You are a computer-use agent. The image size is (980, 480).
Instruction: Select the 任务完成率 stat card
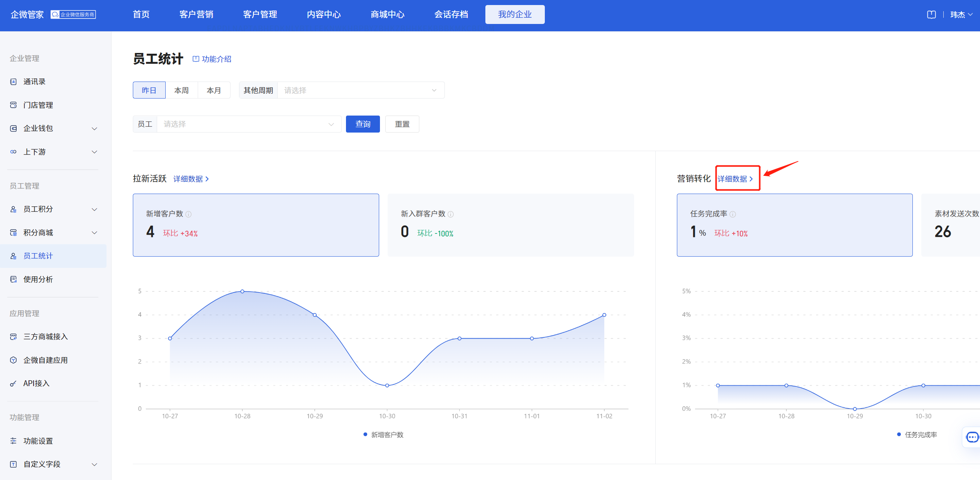(795, 225)
